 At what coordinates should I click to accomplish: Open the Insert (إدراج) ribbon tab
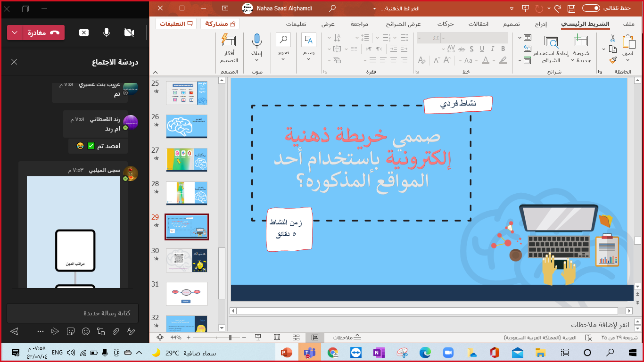pos(540,24)
